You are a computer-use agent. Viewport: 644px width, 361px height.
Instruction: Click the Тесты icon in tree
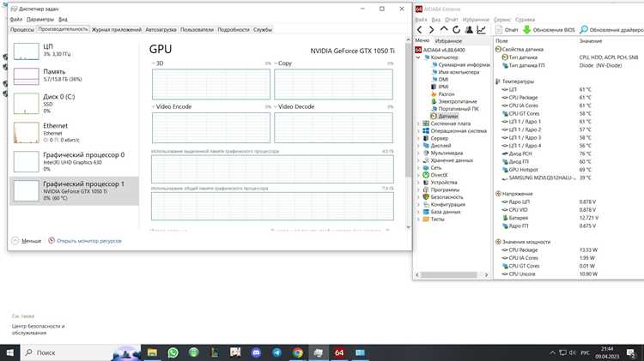(x=426, y=219)
